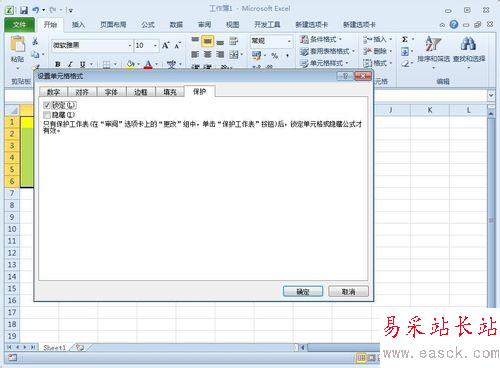Screen dimensions: 500x368
Task: Click the Borders icon
Action: [x=106, y=64]
